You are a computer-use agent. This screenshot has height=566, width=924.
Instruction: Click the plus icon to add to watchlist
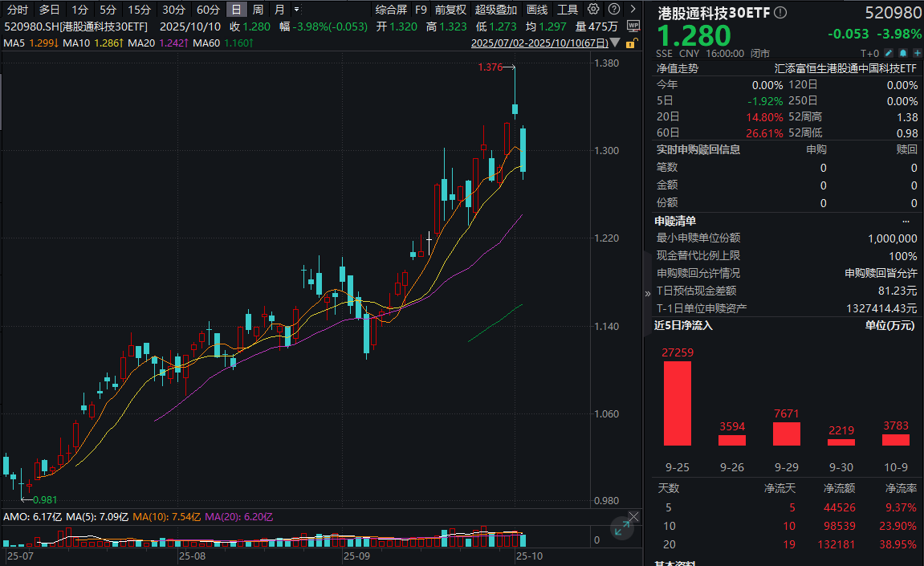click(x=918, y=52)
